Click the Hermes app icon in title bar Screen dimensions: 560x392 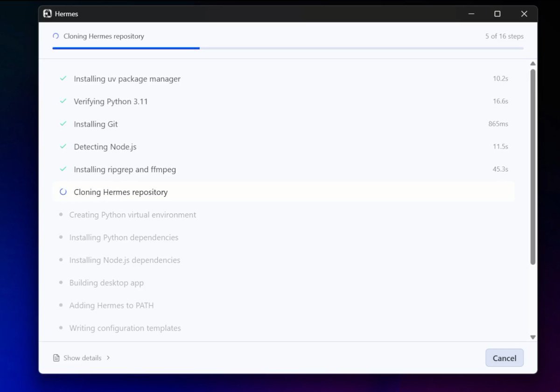(47, 14)
